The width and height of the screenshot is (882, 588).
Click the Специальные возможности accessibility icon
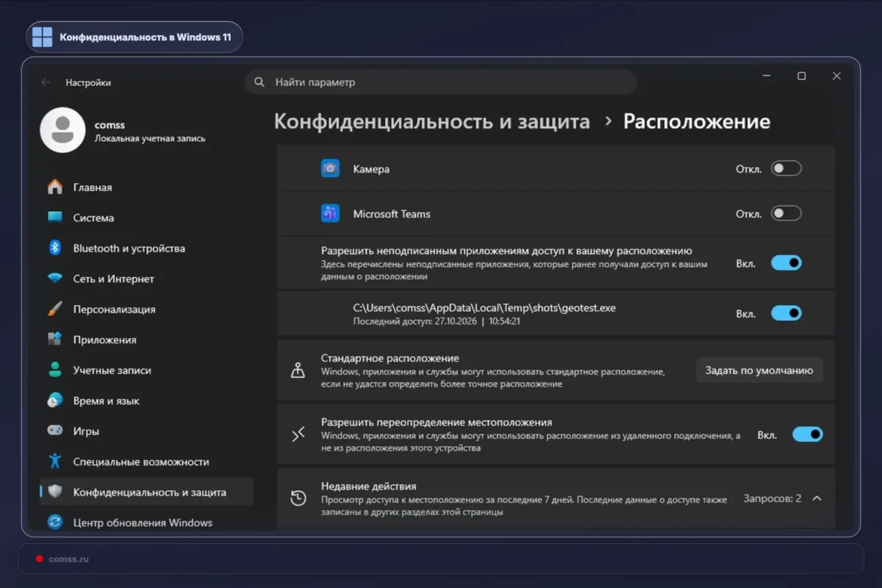tap(55, 462)
